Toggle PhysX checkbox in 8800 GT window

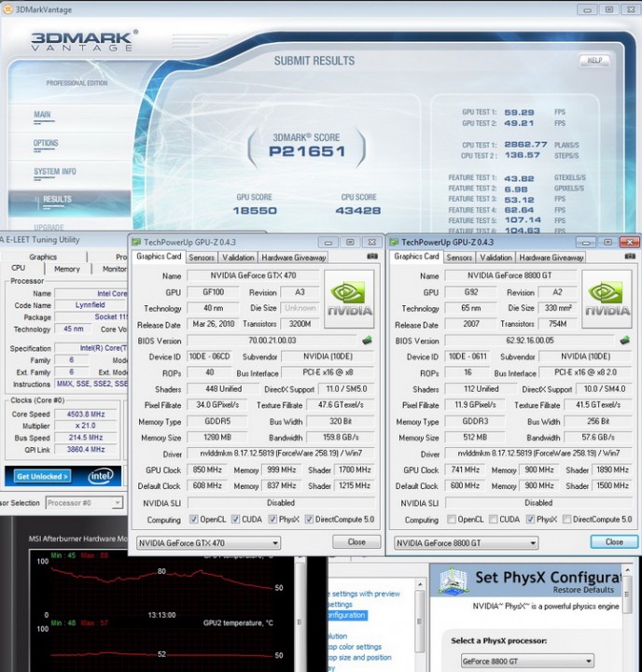pos(530,519)
